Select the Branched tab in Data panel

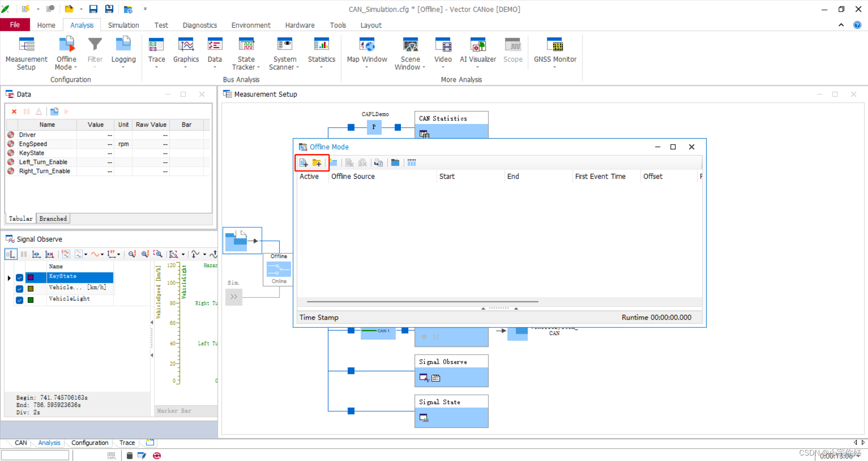[x=53, y=218]
